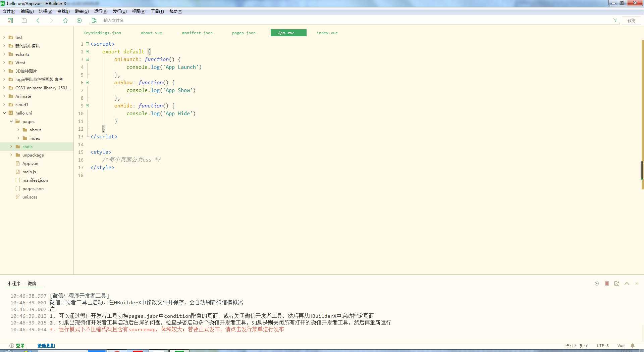Click the login user icon in status bar
The image size is (644, 352).
point(12,346)
